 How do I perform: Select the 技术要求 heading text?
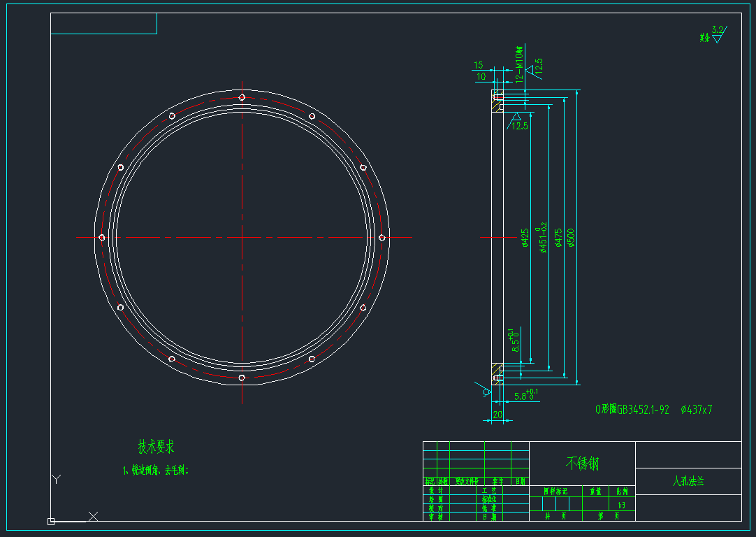click(157, 446)
